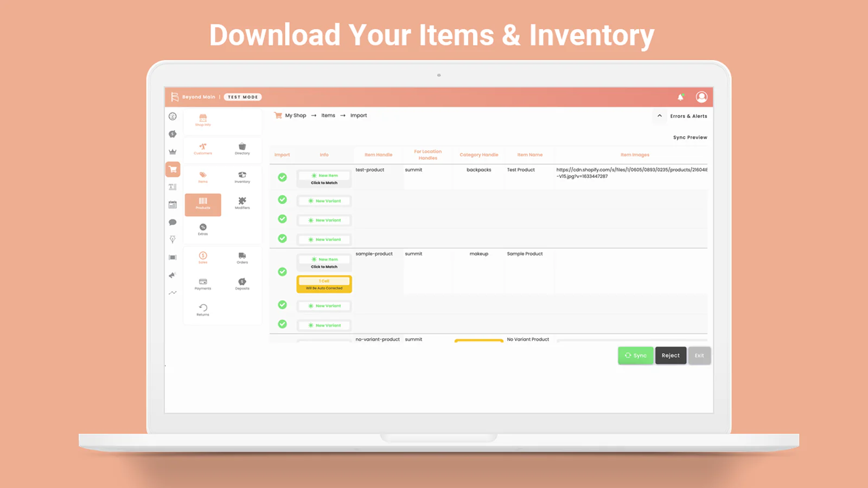Toggle import check for third variant under test-product

coord(282,239)
